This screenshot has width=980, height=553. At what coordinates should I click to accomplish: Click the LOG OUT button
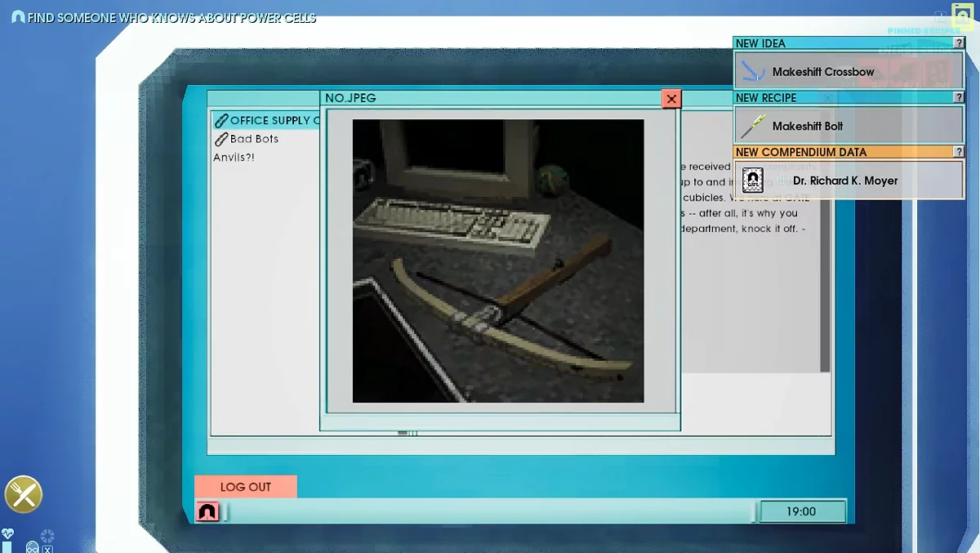pos(246,487)
